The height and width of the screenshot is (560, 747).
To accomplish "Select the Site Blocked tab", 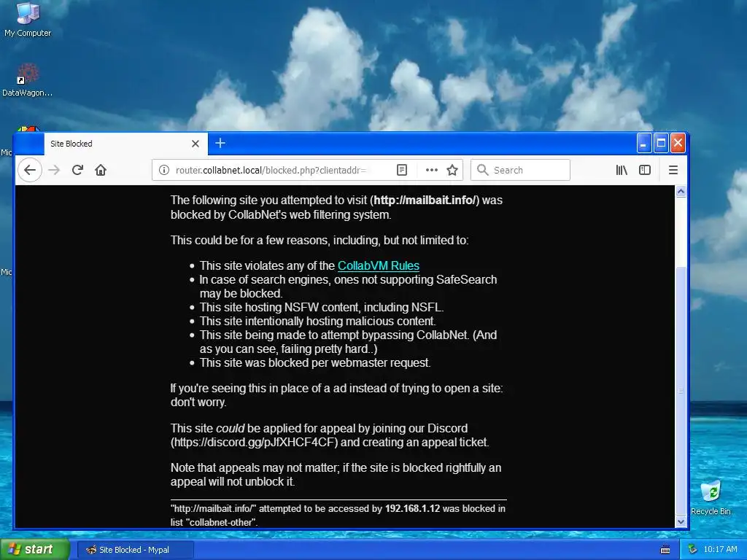I will coord(125,144).
